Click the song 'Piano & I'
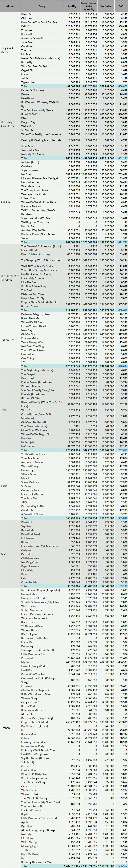Viewport: 128px width, 868px height. click(x=27, y=14)
